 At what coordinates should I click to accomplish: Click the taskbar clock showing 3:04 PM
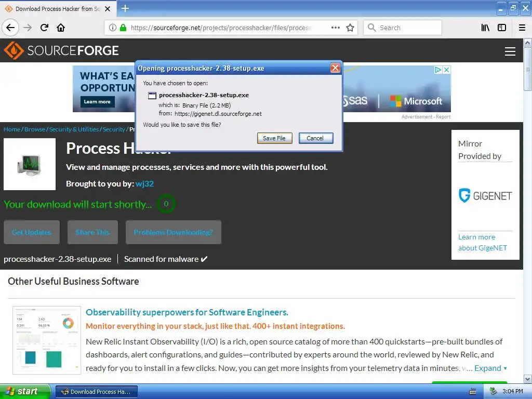pos(513,392)
